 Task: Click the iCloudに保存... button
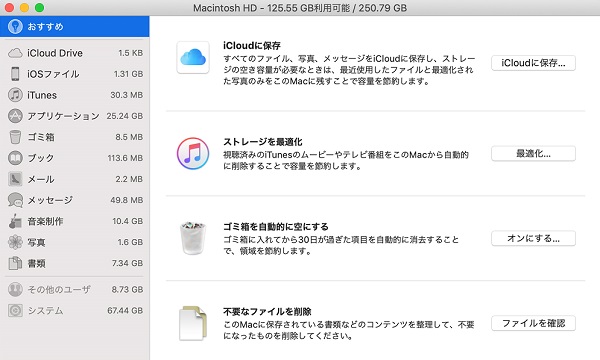pos(533,63)
